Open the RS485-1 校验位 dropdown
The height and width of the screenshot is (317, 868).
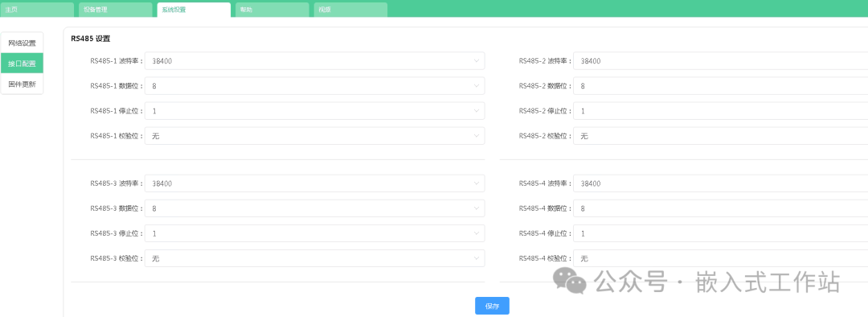click(314, 136)
